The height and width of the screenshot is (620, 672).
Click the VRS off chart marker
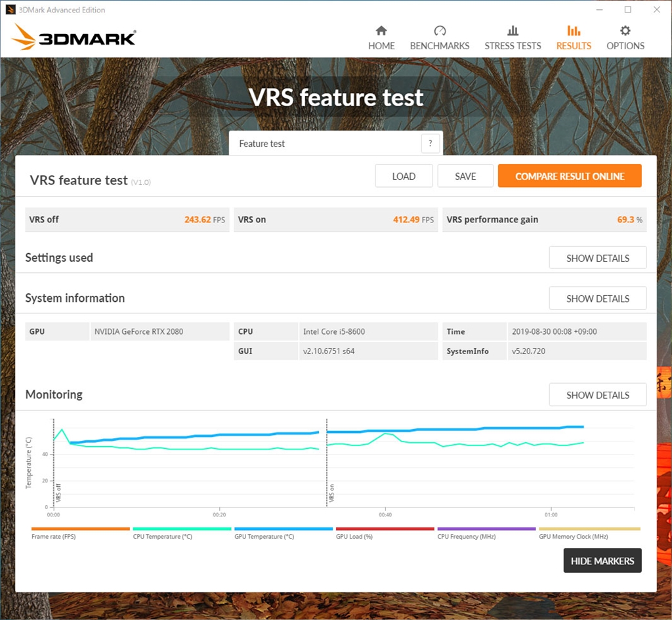pos(58,493)
